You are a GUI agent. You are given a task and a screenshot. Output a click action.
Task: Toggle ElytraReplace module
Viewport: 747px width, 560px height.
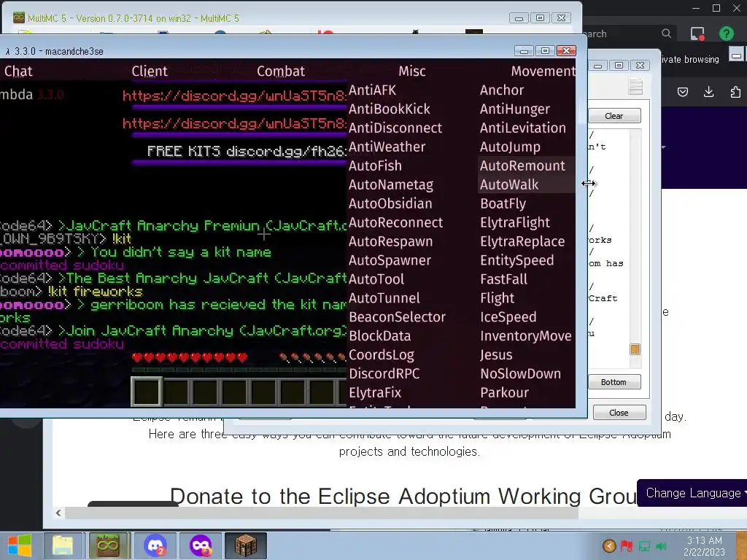pos(522,241)
